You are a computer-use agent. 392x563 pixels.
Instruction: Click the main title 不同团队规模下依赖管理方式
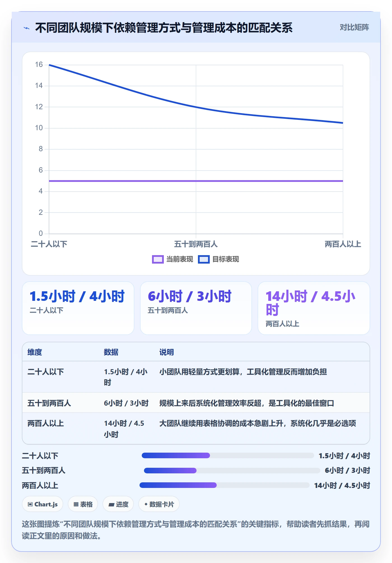[x=164, y=28]
